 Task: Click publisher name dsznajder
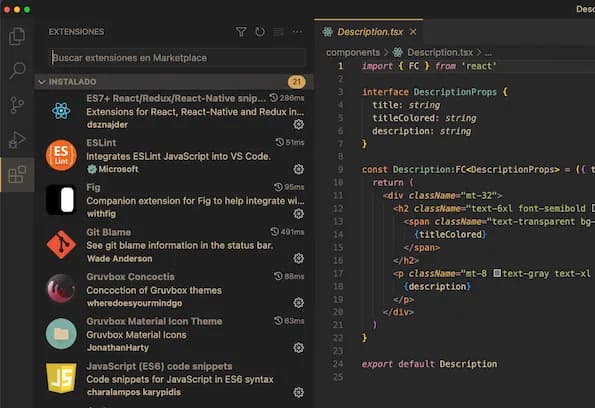click(107, 125)
